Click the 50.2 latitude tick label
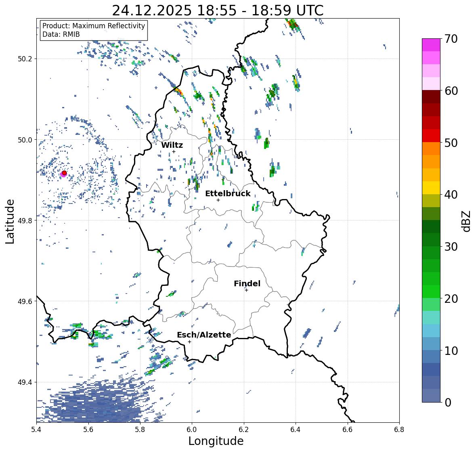 (25, 59)
